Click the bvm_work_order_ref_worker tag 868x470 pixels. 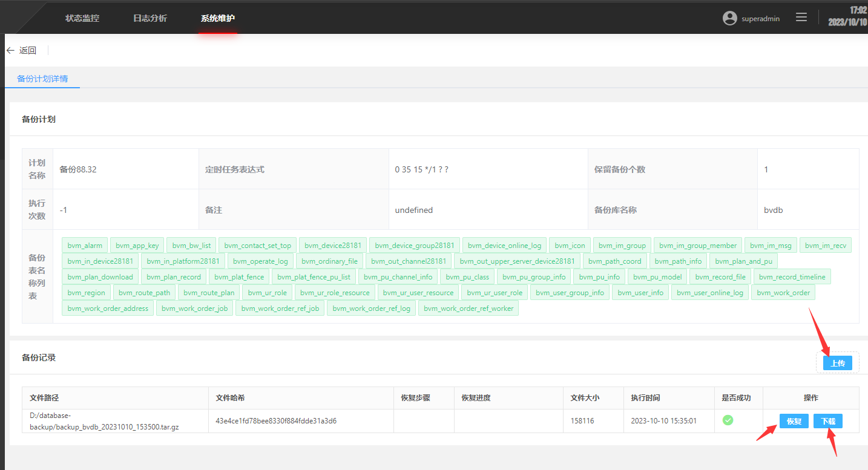pos(469,308)
